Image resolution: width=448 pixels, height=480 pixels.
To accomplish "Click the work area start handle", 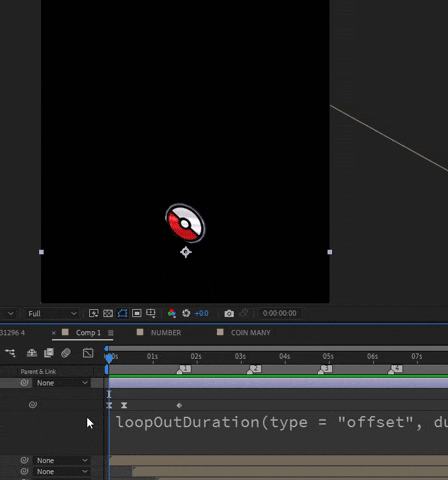I will (107, 369).
